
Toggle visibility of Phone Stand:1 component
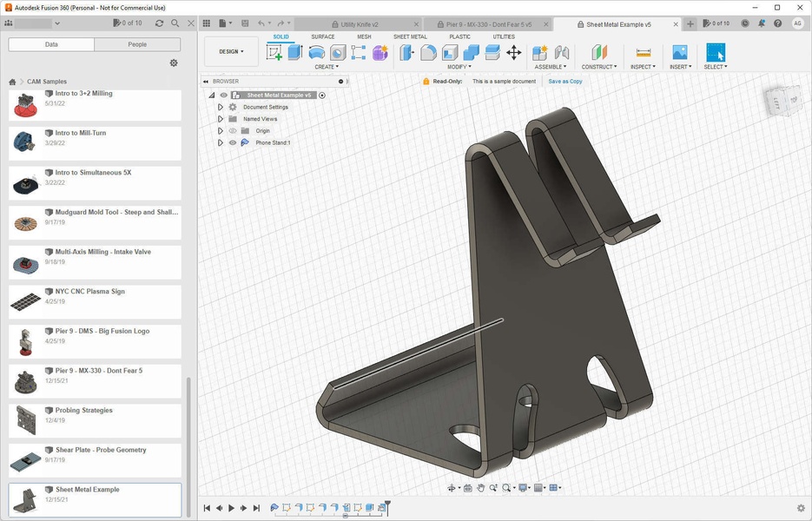coord(233,142)
